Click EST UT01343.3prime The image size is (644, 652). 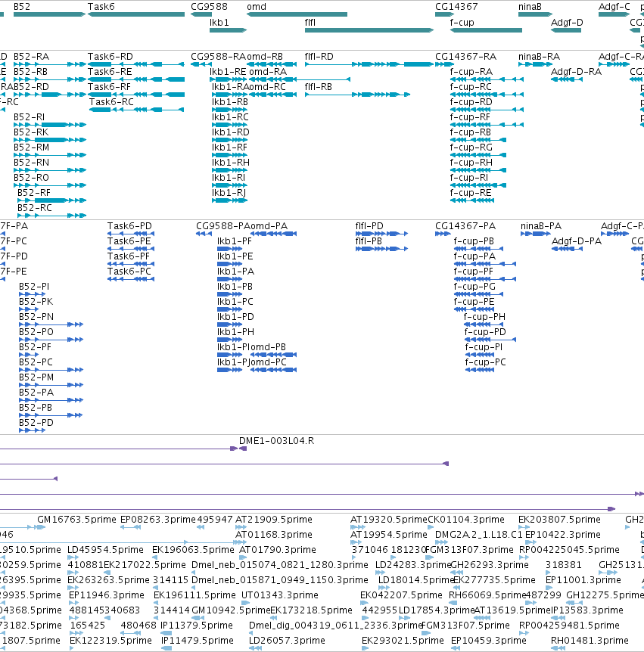pyautogui.click(x=279, y=595)
